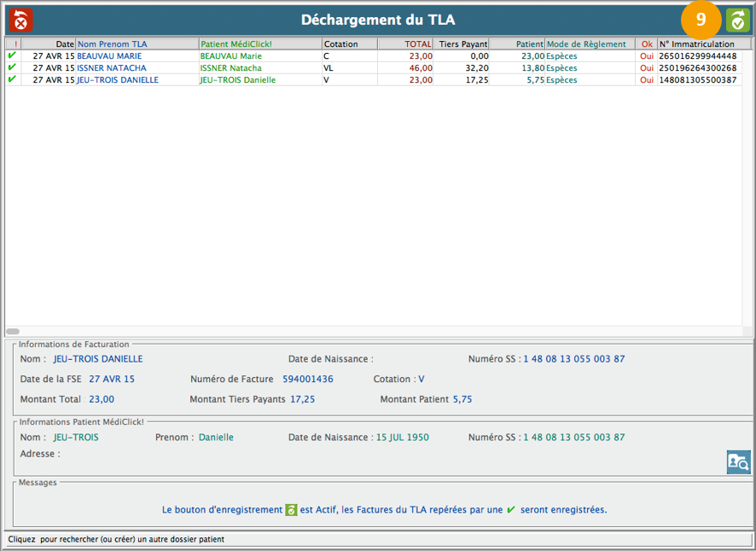Click the orange number 9 badge

click(x=701, y=20)
